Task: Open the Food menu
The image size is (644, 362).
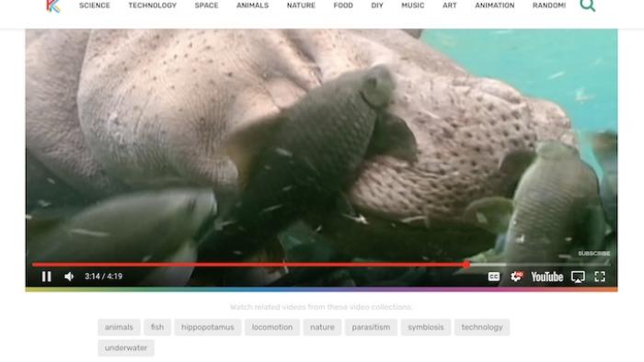Action: [x=343, y=6]
